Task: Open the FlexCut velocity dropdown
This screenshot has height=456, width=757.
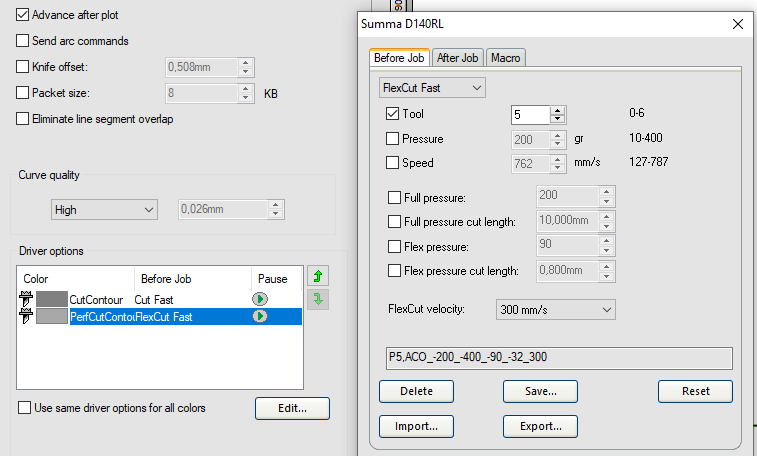Action: (x=556, y=310)
